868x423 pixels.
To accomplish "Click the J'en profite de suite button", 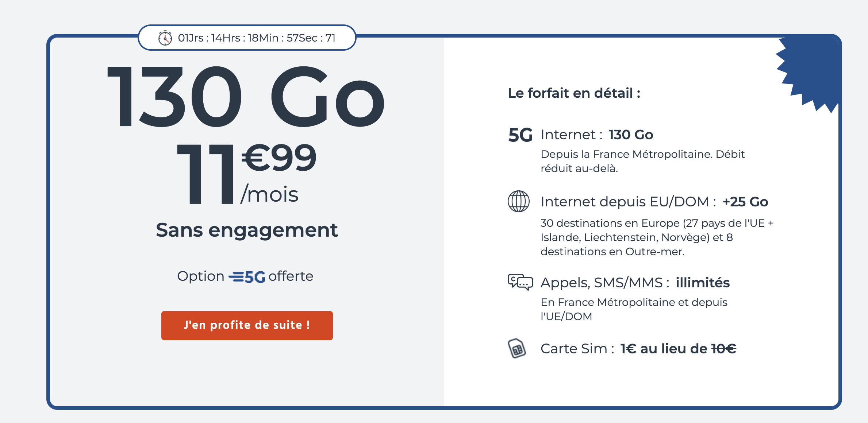I will pos(247,325).
